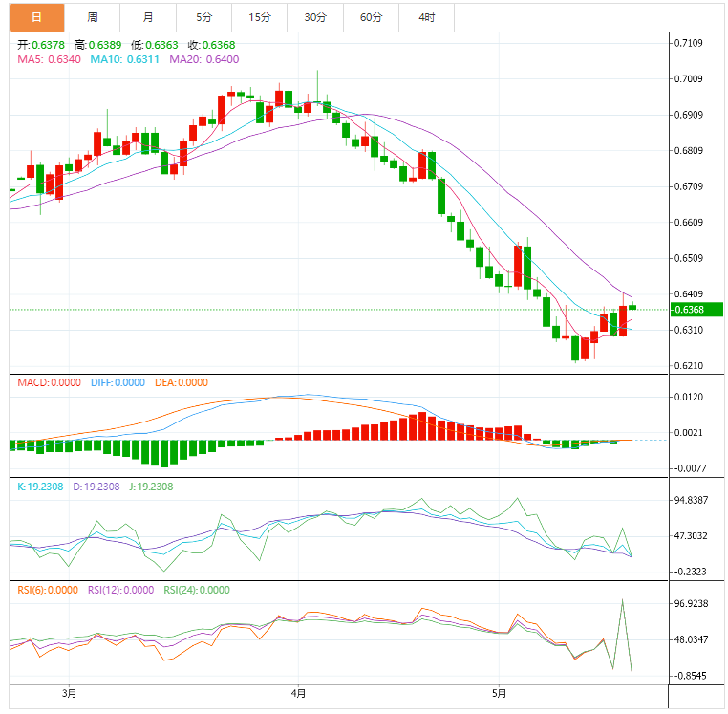The image size is (728, 714).
Task: Click the 高:0.6389 high price text
Action: tap(98, 45)
